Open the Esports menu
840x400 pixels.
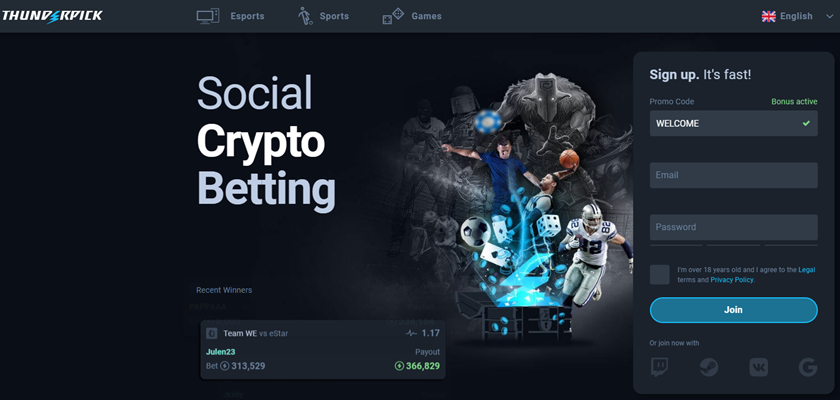(247, 16)
